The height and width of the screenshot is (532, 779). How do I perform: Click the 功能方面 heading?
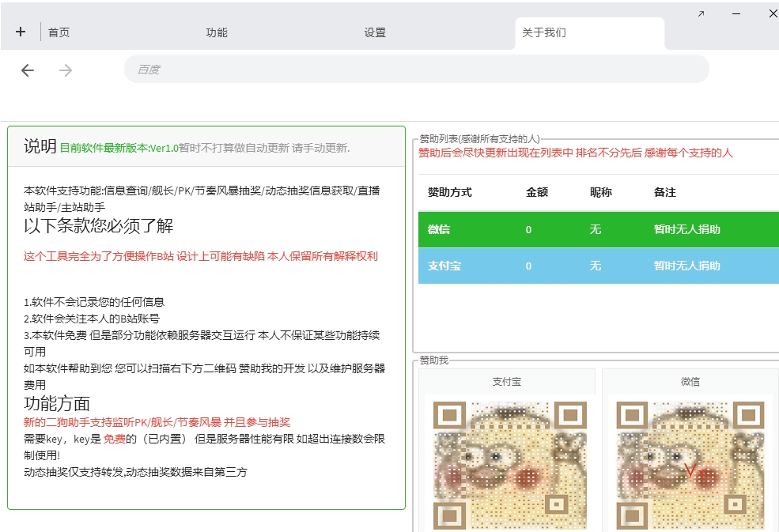click(x=57, y=403)
